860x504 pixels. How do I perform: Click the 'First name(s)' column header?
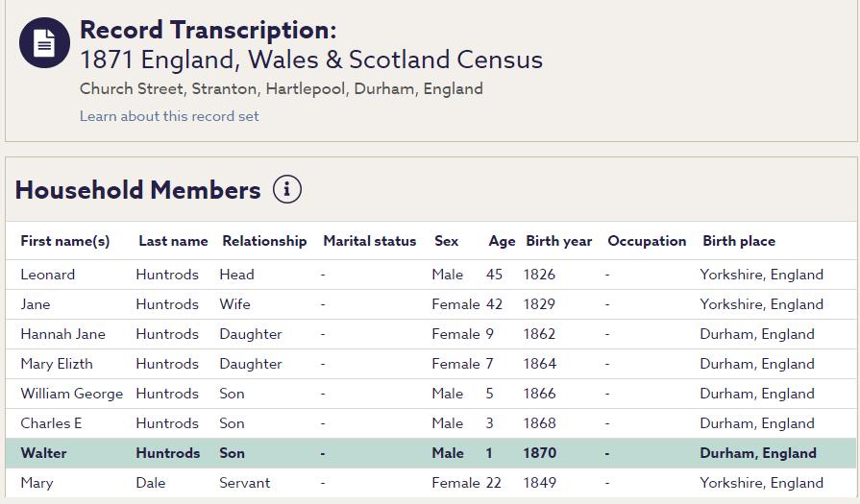65,241
